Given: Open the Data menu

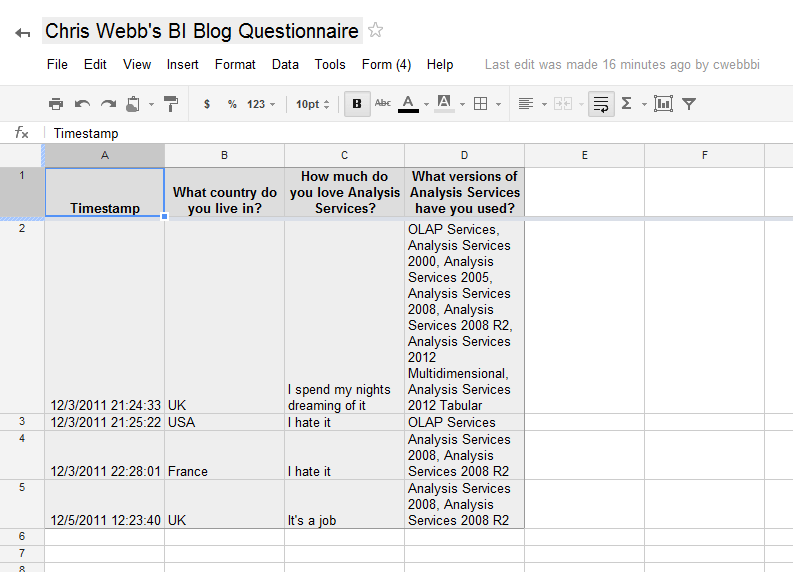Looking at the screenshot, I should [285, 65].
